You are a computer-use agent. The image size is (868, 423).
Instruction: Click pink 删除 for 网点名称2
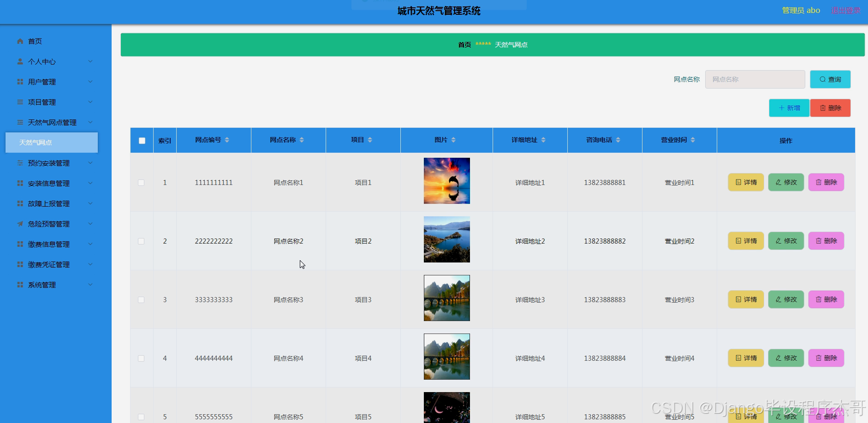point(826,241)
